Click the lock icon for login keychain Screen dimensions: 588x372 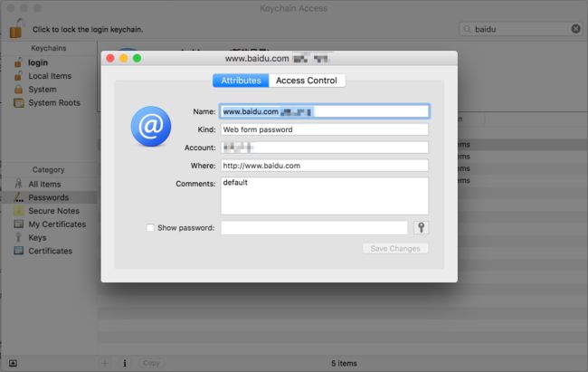coord(15,29)
